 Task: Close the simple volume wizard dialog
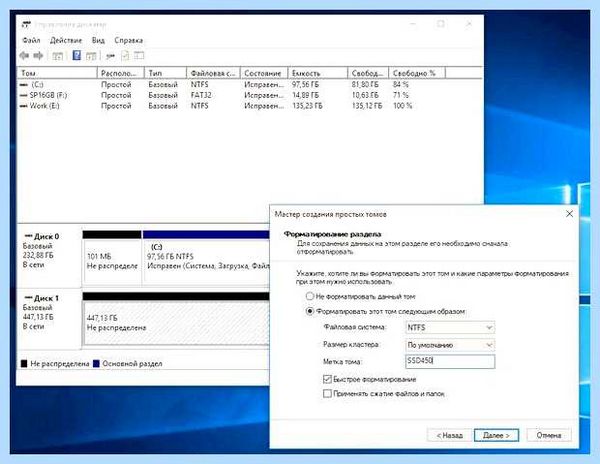569,214
